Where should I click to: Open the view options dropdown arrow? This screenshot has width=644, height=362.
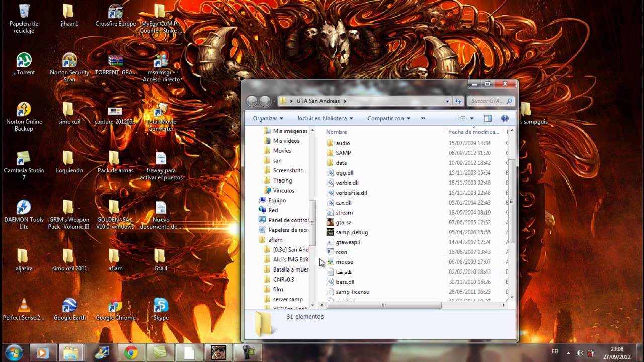click(x=472, y=118)
